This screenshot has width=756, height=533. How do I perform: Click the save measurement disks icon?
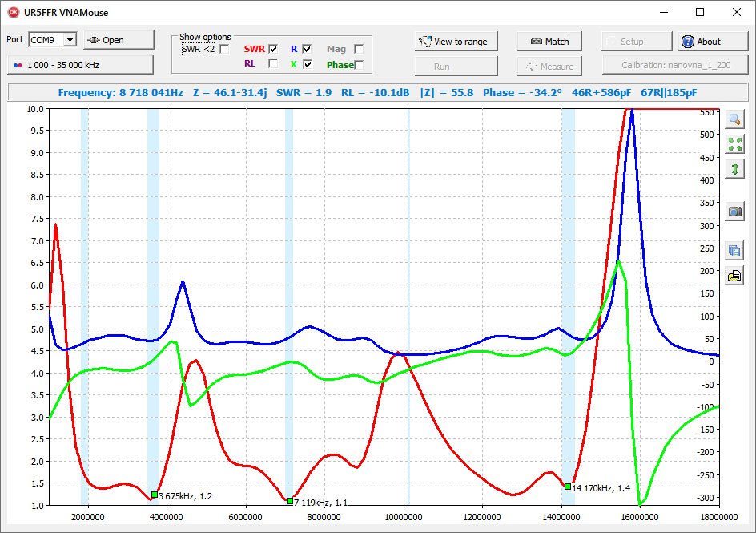[x=734, y=251]
